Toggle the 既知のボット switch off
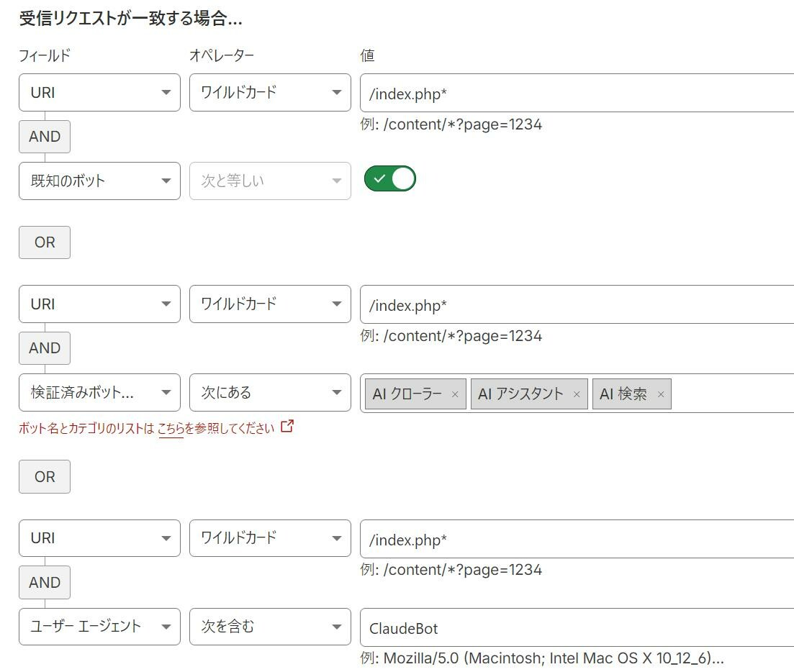This screenshot has height=672, width=794. [x=390, y=178]
